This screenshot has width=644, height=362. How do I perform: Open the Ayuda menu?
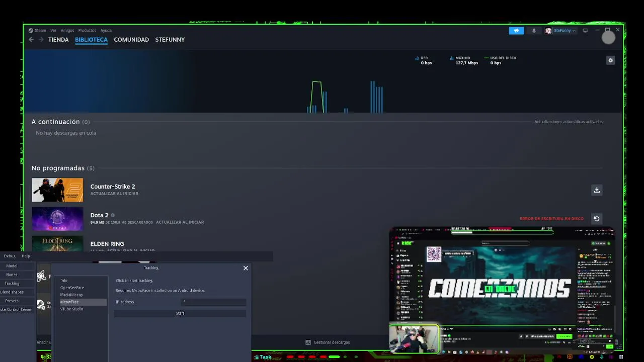[106, 31]
